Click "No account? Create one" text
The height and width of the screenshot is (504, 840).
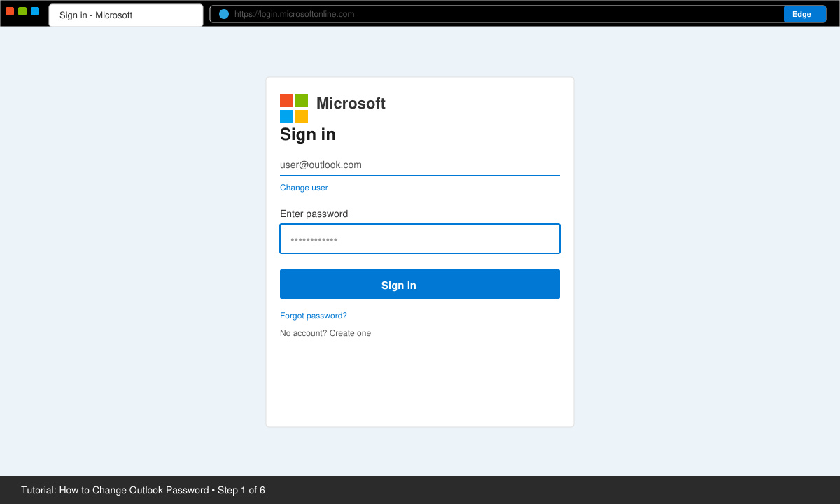click(325, 333)
